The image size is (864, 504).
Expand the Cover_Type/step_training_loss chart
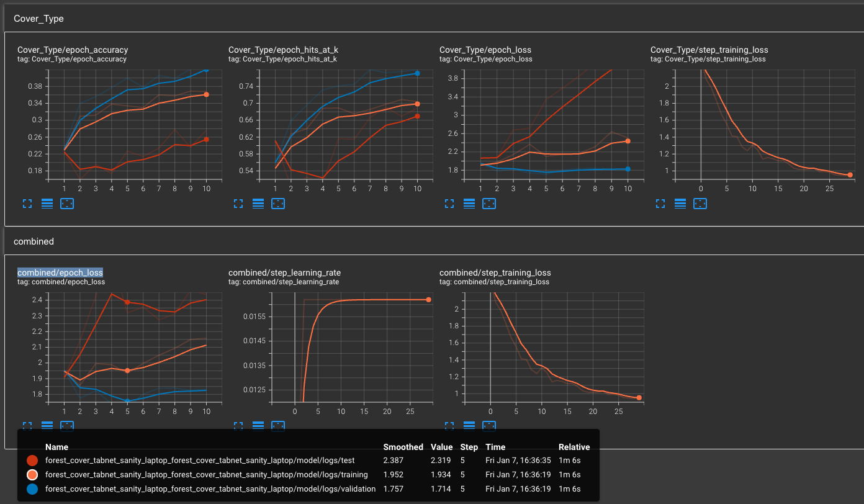(x=660, y=203)
